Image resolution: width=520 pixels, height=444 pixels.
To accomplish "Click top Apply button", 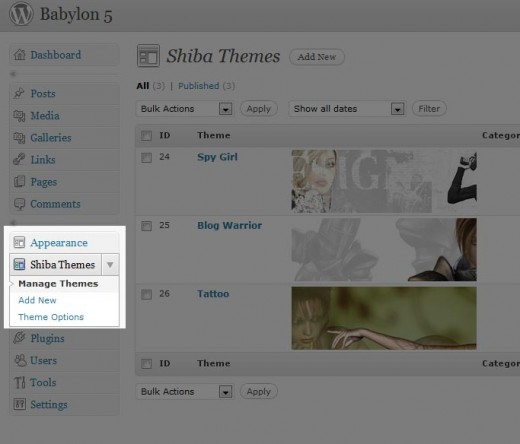I will pos(259,109).
